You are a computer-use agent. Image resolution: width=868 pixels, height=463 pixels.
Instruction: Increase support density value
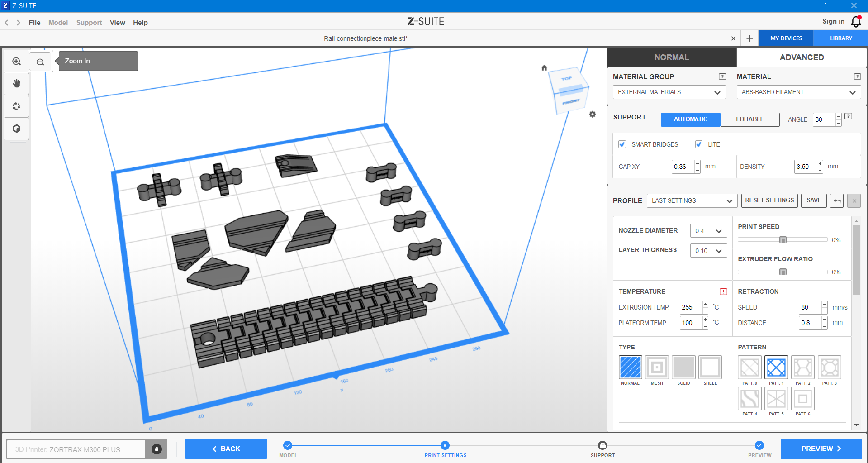pos(820,163)
